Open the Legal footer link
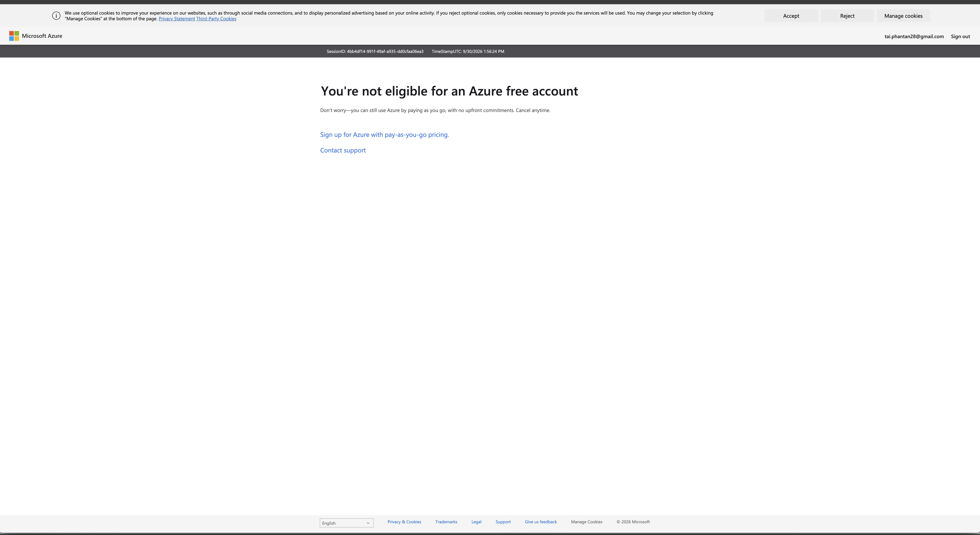This screenshot has width=980, height=535. 476,522
